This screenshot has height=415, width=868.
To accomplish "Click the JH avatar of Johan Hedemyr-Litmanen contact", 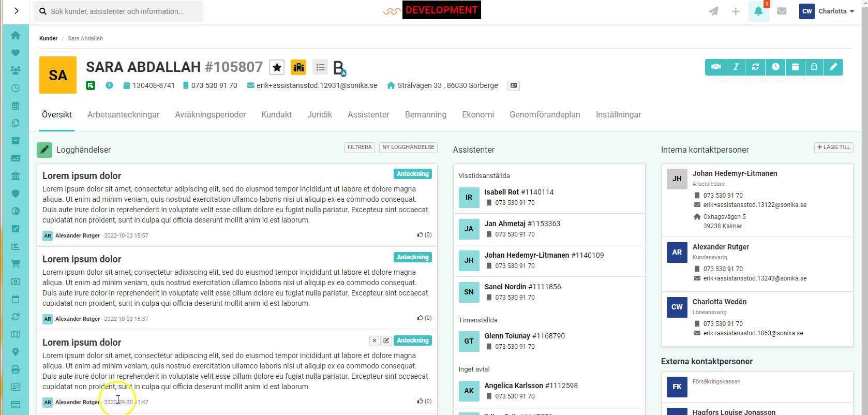I will (x=677, y=179).
